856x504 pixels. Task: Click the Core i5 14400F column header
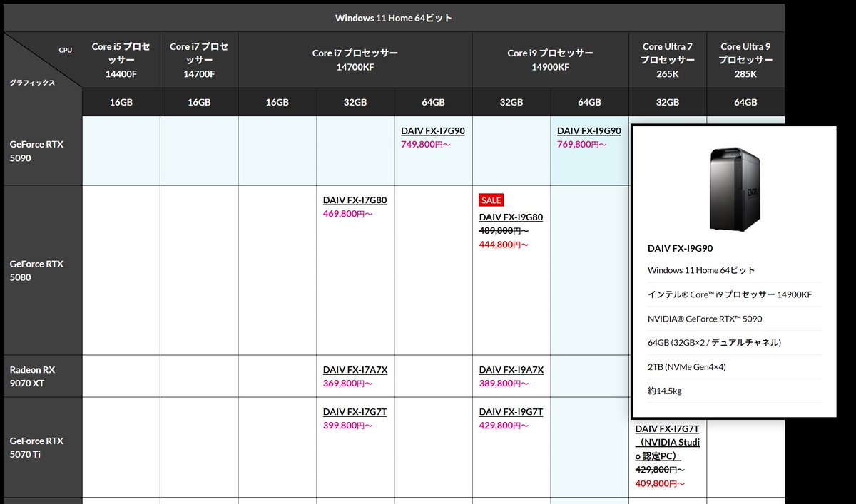point(121,60)
